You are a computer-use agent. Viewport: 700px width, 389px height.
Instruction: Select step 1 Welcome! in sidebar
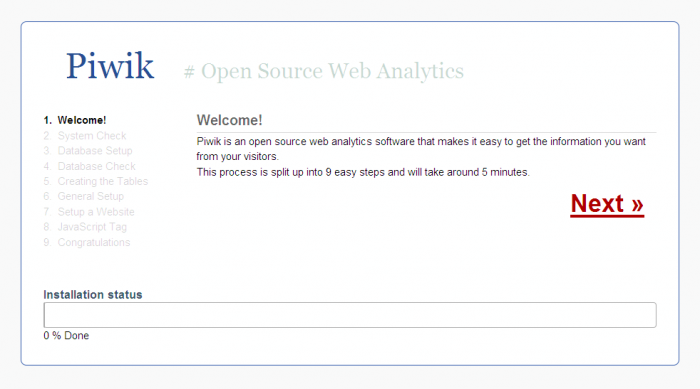(x=75, y=120)
